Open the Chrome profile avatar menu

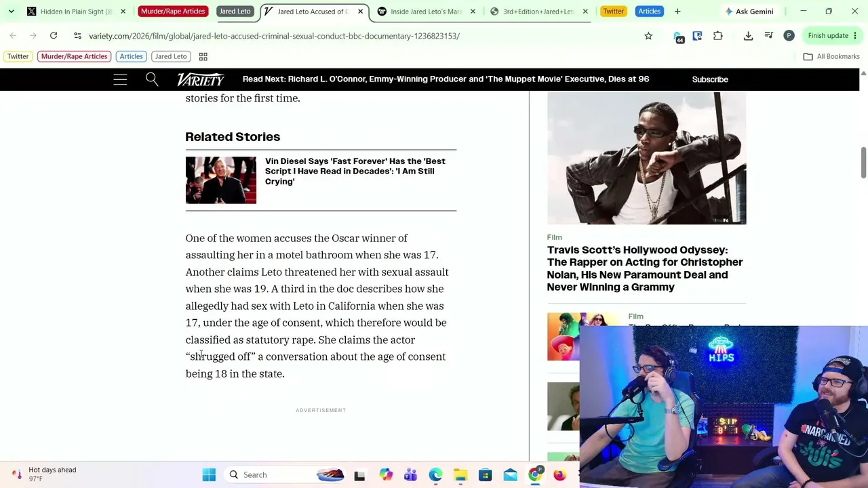(789, 36)
